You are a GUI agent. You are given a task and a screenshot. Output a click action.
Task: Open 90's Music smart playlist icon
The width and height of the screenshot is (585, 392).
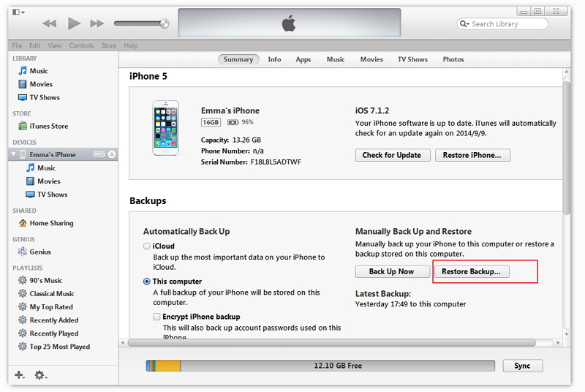click(23, 280)
